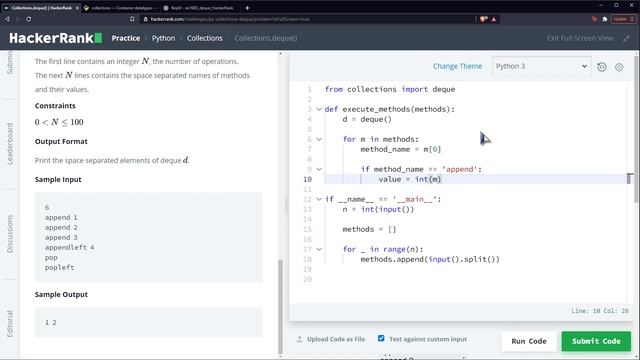
Task: Collapse the __main__ block at line 12
Action: tap(319, 199)
